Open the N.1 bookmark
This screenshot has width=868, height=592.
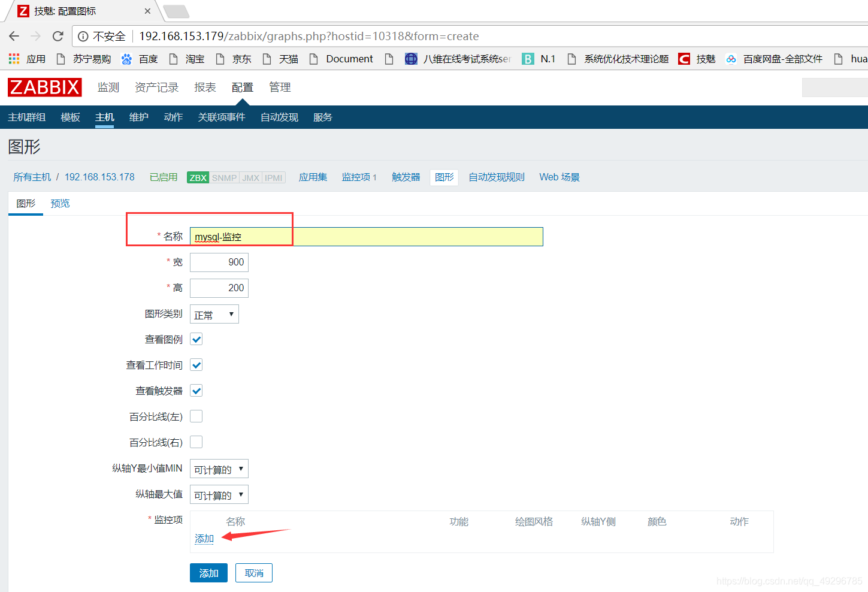pos(539,59)
